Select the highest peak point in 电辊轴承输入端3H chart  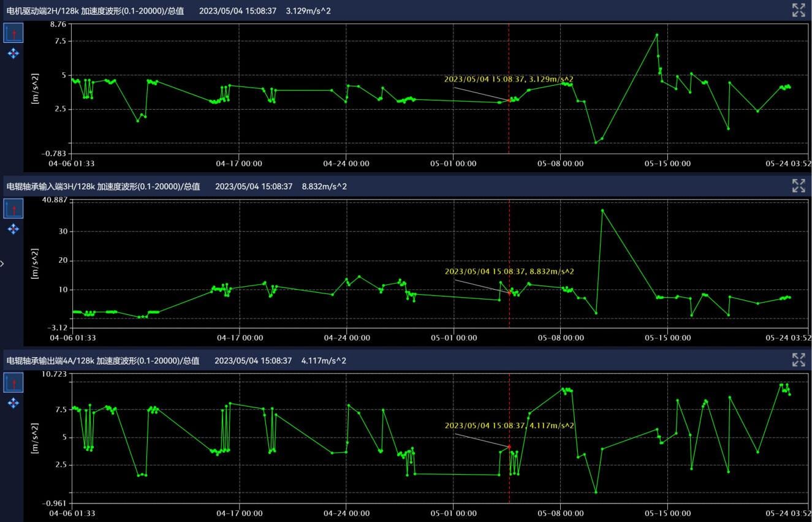tap(602, 210)
